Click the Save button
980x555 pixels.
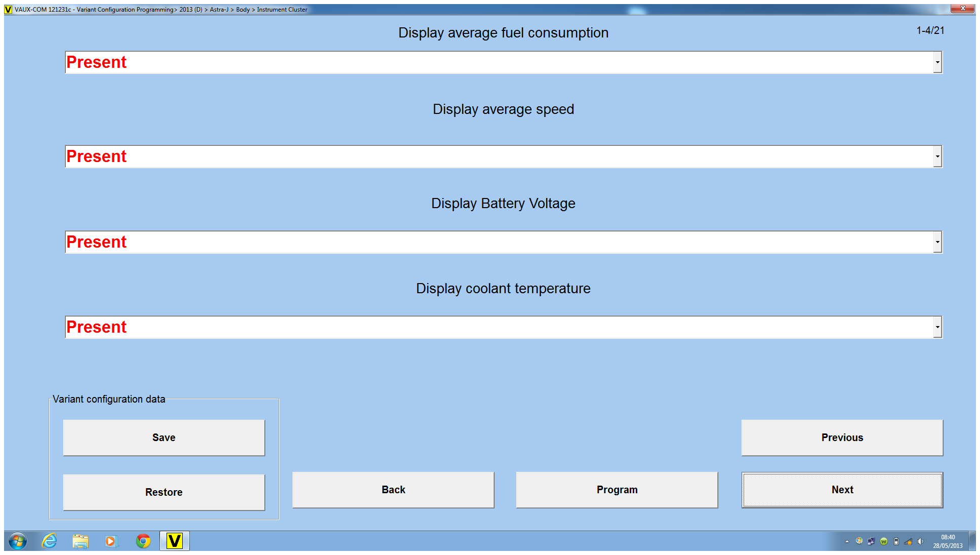(164, 438)
